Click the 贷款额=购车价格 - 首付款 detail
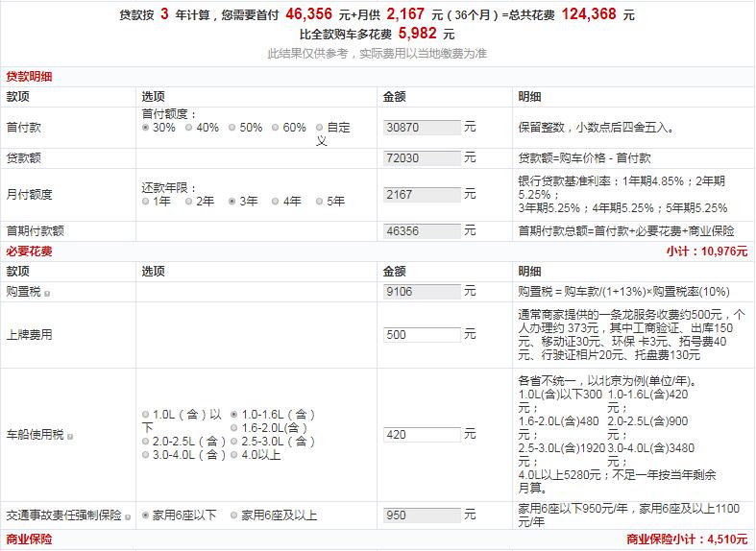 tap(584, 158)
